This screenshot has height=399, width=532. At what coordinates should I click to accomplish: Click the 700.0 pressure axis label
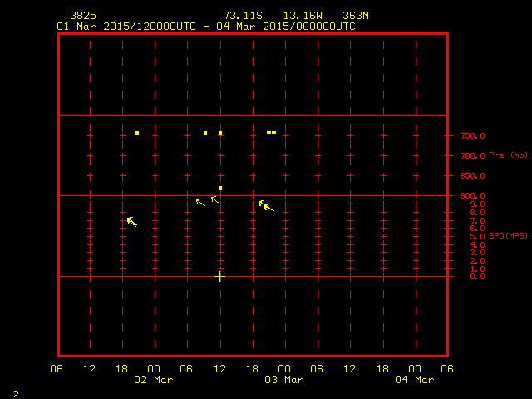pos(473,156)
